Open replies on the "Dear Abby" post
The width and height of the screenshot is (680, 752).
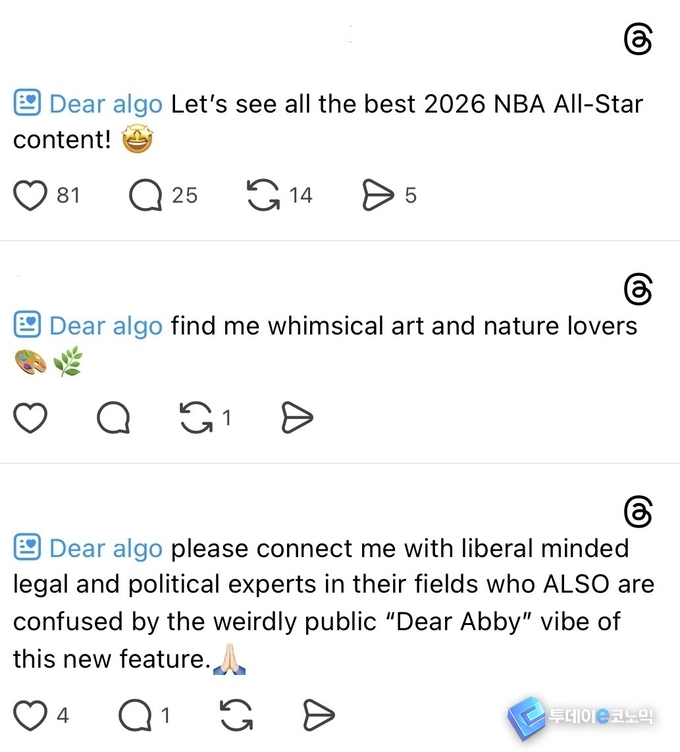tap(134, 715)
